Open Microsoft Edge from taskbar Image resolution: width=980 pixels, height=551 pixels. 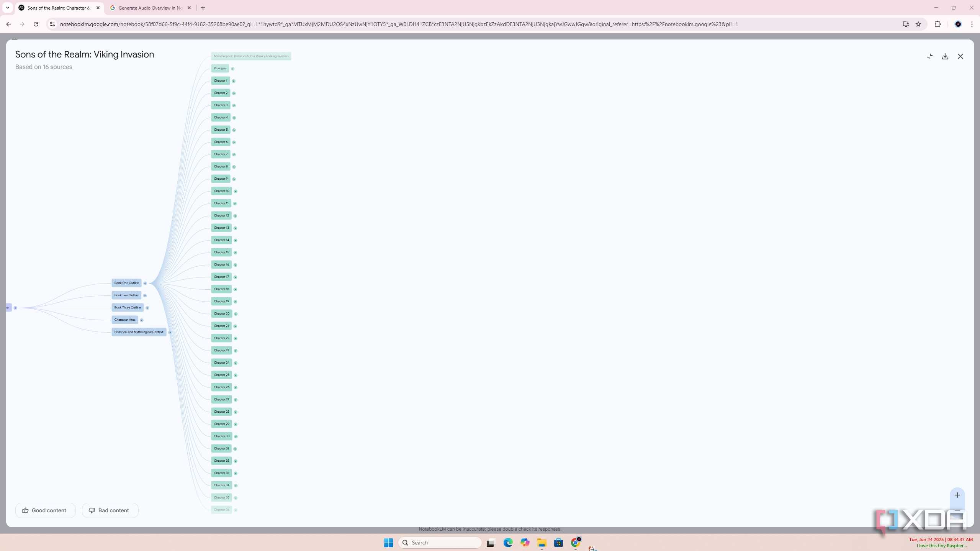pos(508,543)
